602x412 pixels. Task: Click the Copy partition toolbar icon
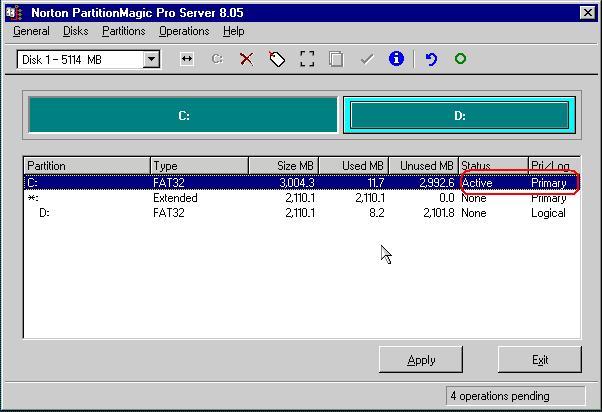[x=336, y=59]
